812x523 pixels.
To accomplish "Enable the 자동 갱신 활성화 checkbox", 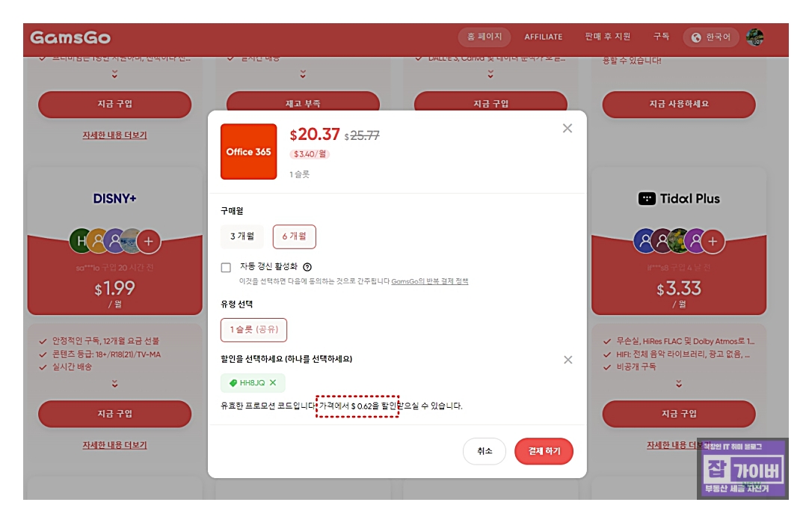I will pyautogui.click(x=226, y=267).
